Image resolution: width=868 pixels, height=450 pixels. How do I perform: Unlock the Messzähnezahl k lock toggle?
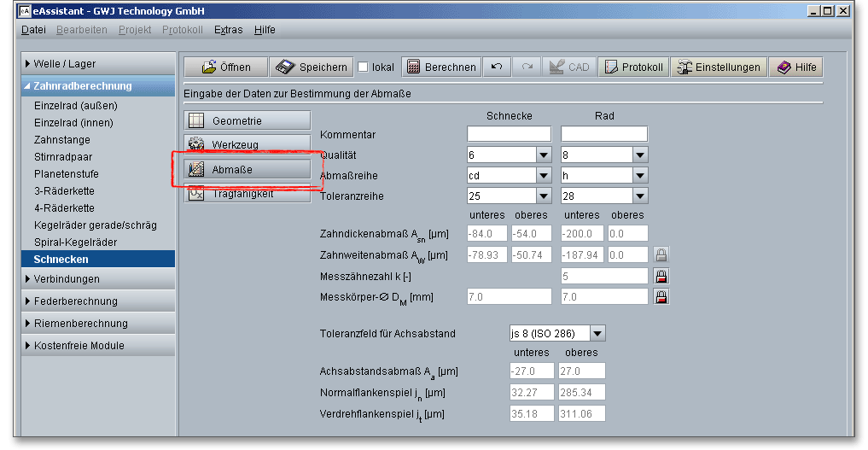pos(661,276)
